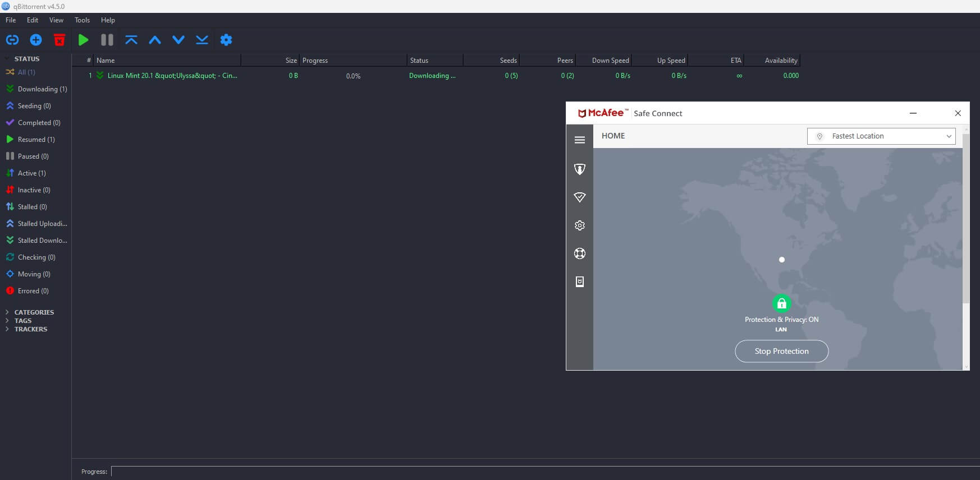Open McAfee account document icon
The image size is (980, 480).
(580, 281)
